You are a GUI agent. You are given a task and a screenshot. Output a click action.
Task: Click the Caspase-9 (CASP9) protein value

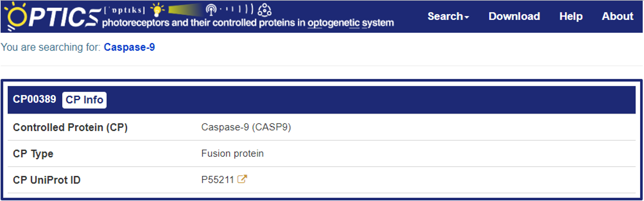[x=246, y=127]
